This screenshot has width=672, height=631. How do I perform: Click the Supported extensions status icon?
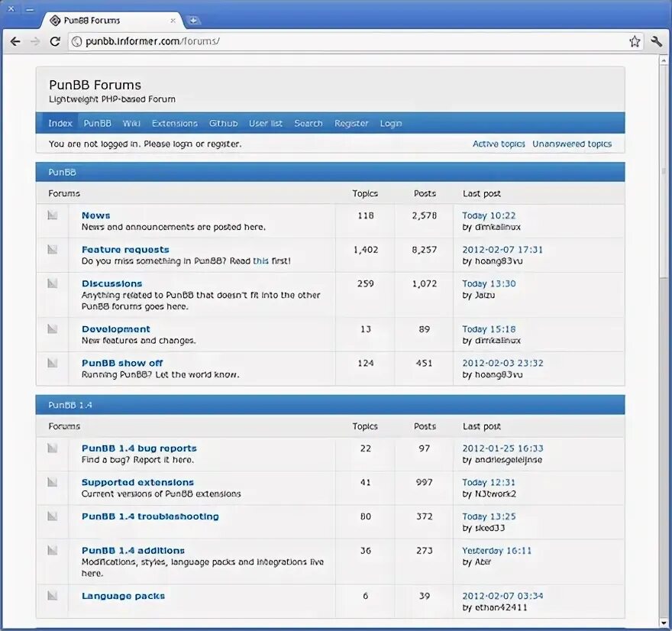tap(52, 482)
